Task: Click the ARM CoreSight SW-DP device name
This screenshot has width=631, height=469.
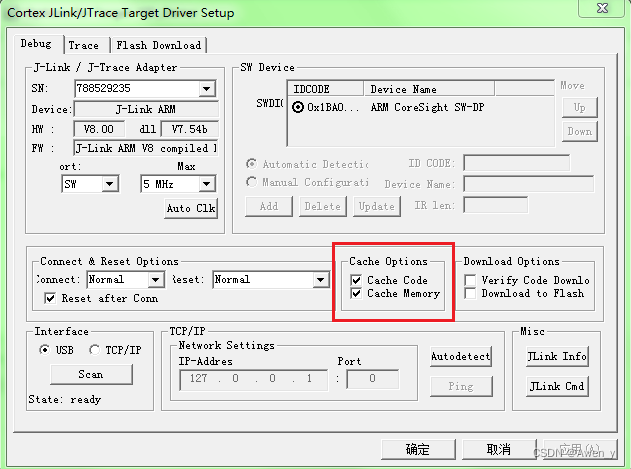Action: tap(427, 107)
